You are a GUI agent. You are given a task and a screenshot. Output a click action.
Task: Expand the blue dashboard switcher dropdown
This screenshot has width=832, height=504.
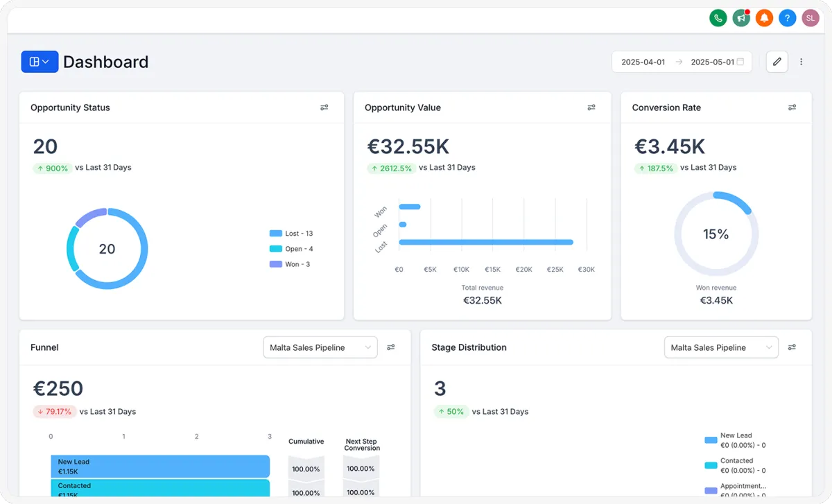click(x=40, y=62)
